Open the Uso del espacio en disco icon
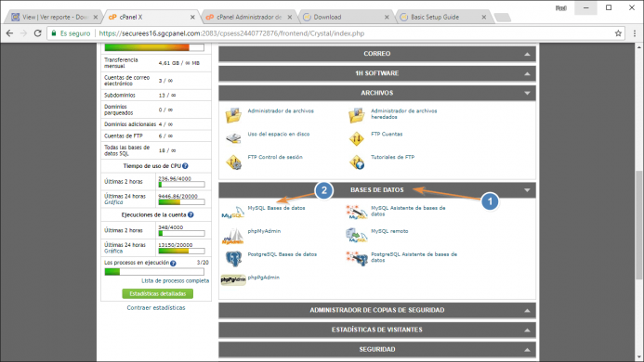The height and width of the screenshot is (362, 644). 233,138
